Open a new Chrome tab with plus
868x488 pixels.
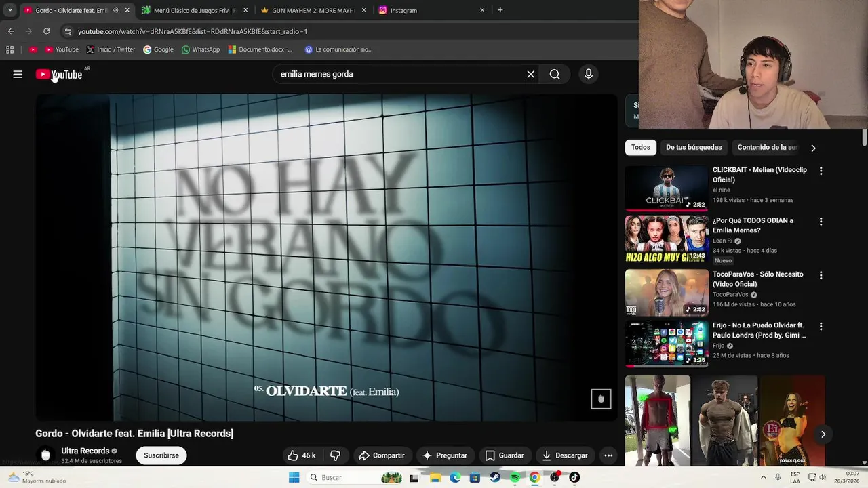pos(500,10)
